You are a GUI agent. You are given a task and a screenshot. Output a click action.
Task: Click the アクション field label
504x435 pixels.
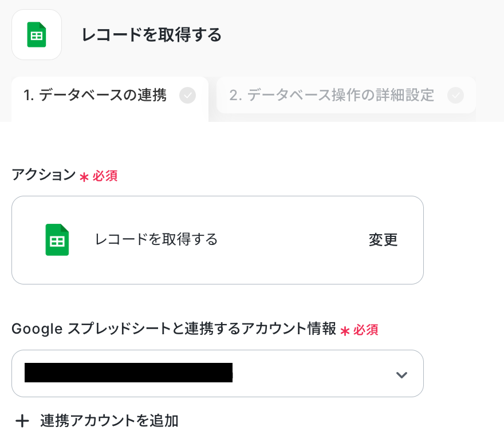[44, 175]
